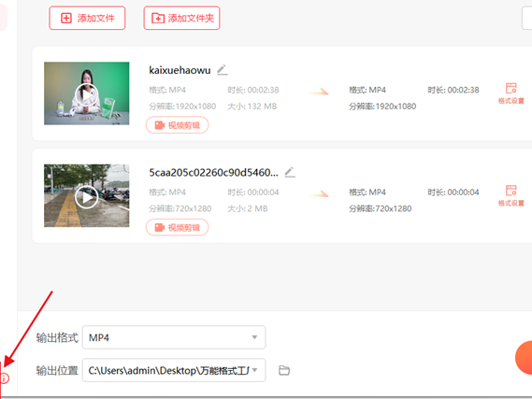532x399 pixels.
Task: Expand the 输出格式 MP4 dropdown
Action: (x=174, y=337)
